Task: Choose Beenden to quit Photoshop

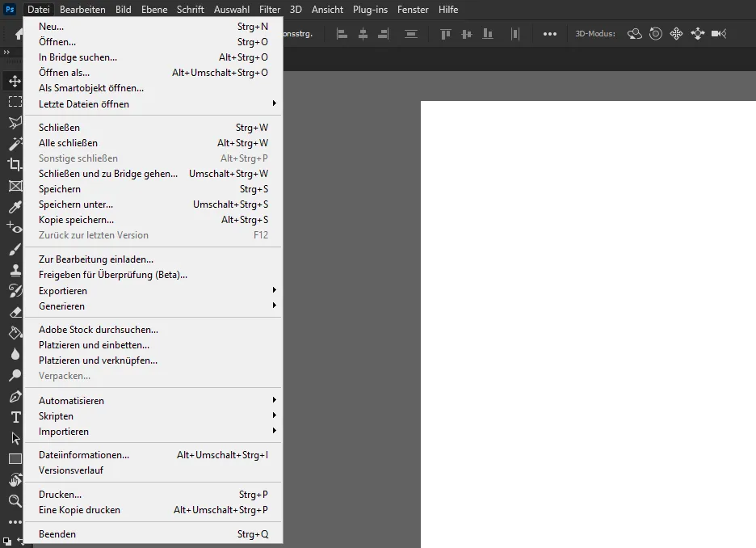Action: (x=153, y=534)
